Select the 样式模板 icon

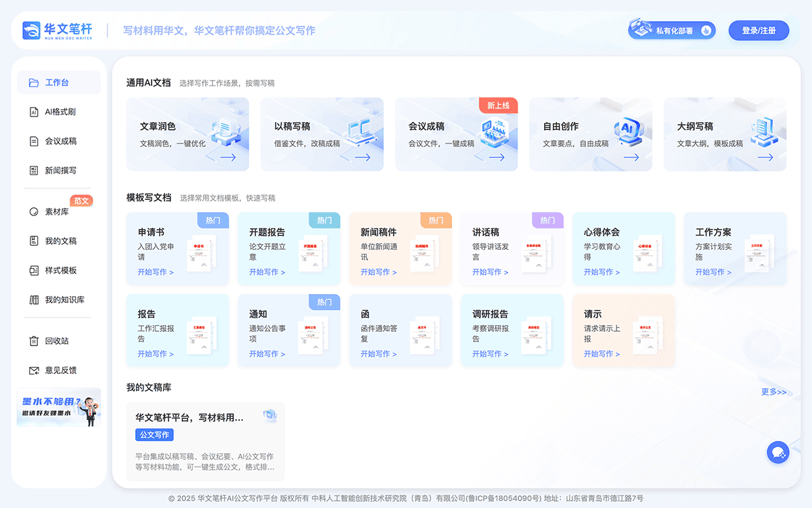33,270
